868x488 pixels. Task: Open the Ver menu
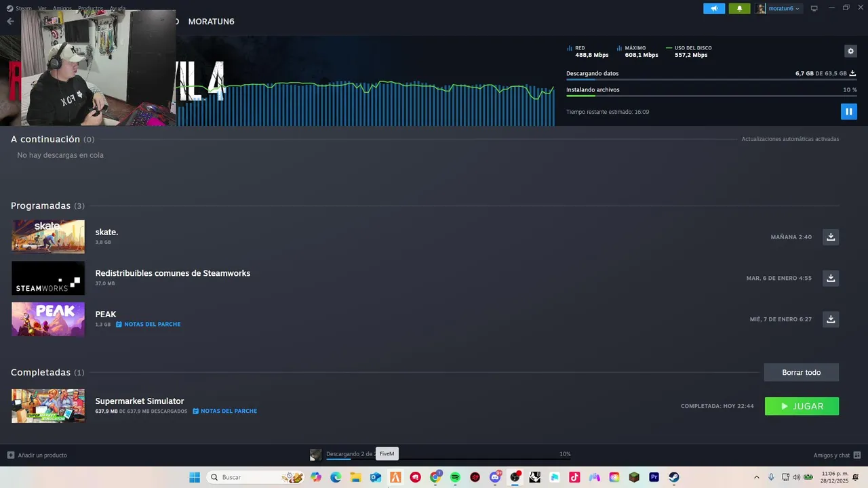(x=42, y=8)
